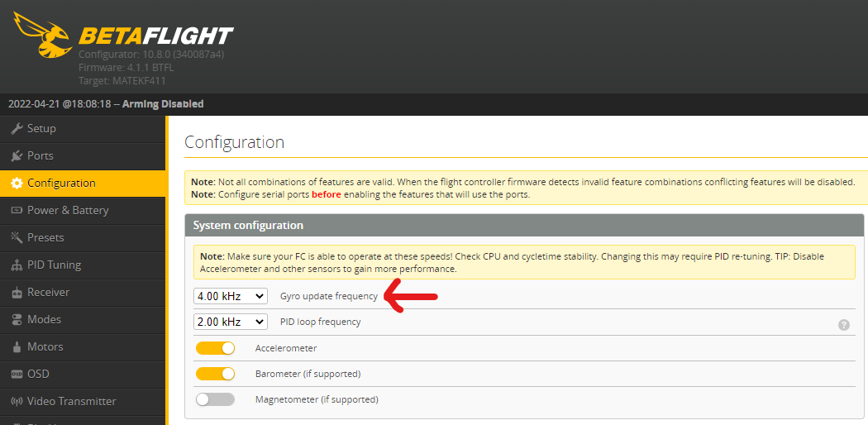868x425 pixels.
Task: Select the Power & Battery tab
Action: (x=83, y=210)
